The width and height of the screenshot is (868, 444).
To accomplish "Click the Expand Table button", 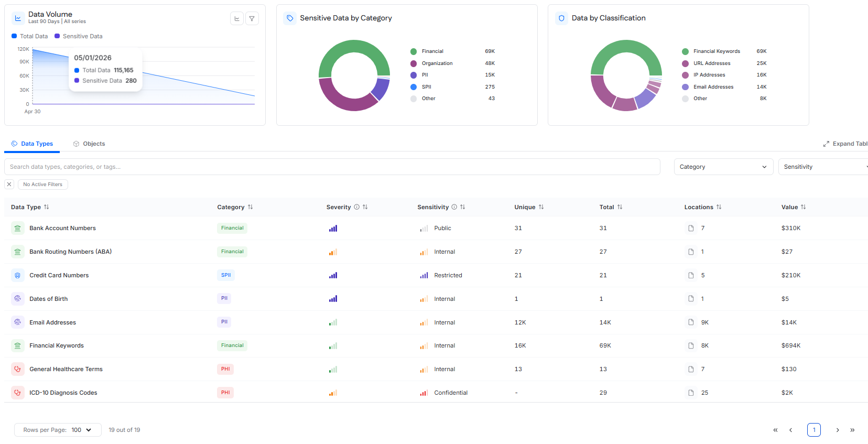I will [x=845, y=144].
